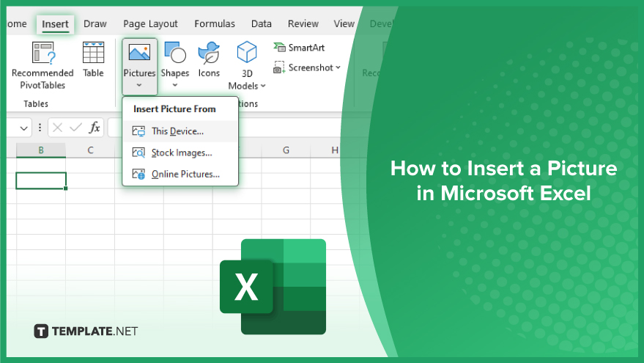Go to the Formulas tab
The width and height of the screenshot is (644, 363).
(x=215, y=24)
